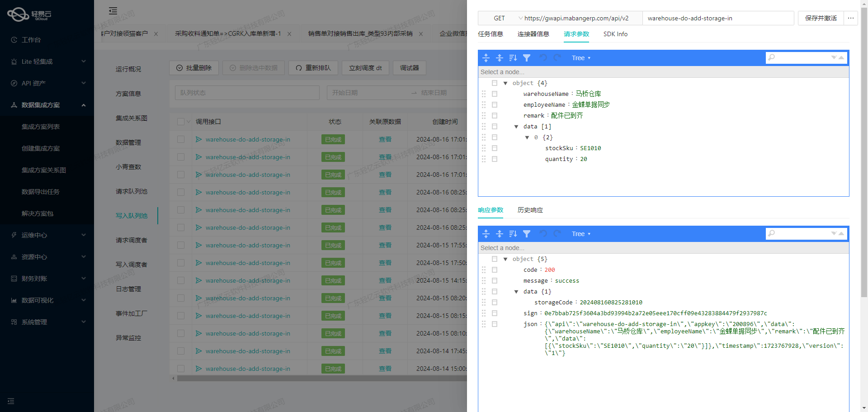
Task: Collapse all fields in request params editor
Action: (x=500, y=58)
